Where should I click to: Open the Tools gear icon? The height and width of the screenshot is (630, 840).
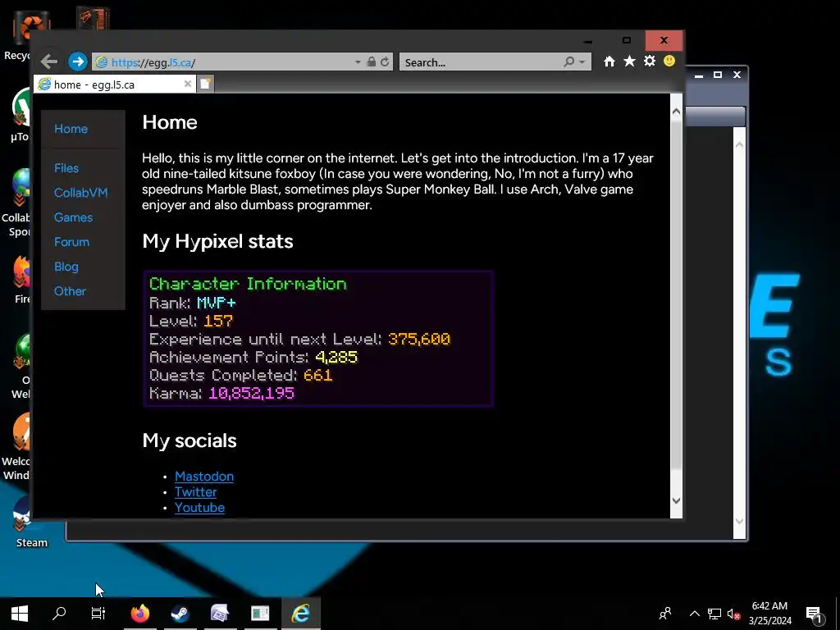click(x=650, y=61)
